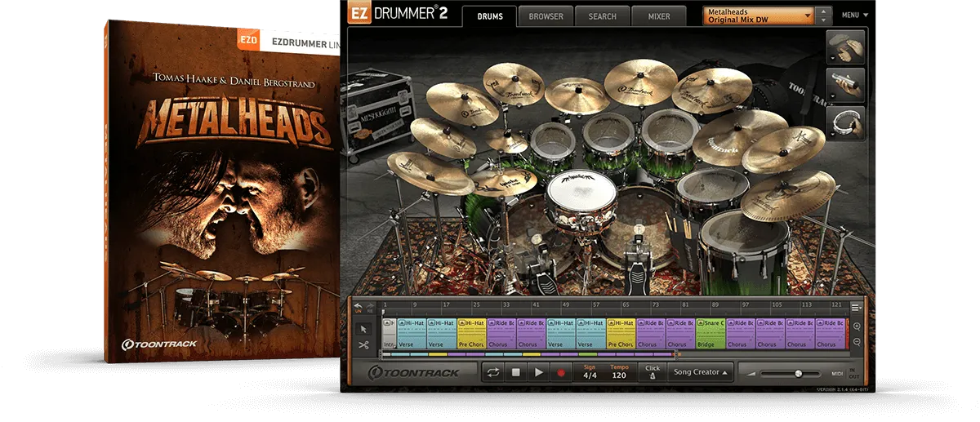Select the Snare Bridge song block

coord(710,334)
